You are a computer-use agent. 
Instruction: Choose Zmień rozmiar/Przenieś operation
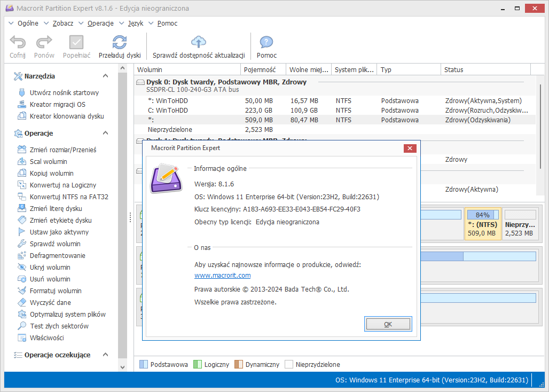63,150
